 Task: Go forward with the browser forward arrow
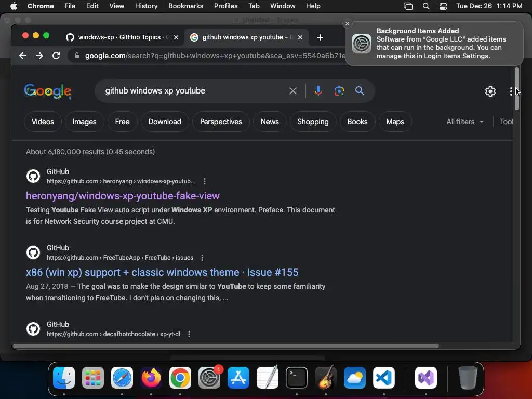point(39,56)
